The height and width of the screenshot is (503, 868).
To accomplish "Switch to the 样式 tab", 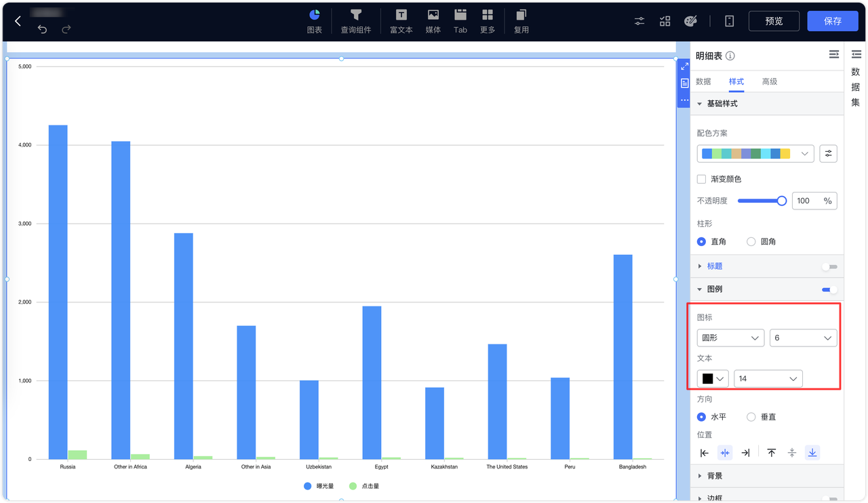I will pyautogui.click(x=736, y=81).
